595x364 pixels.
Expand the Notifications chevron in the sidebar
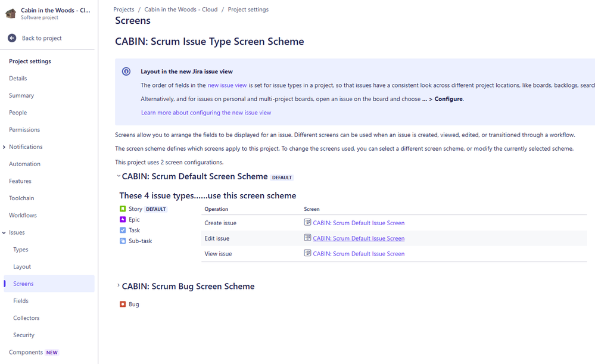coord(5,147)
